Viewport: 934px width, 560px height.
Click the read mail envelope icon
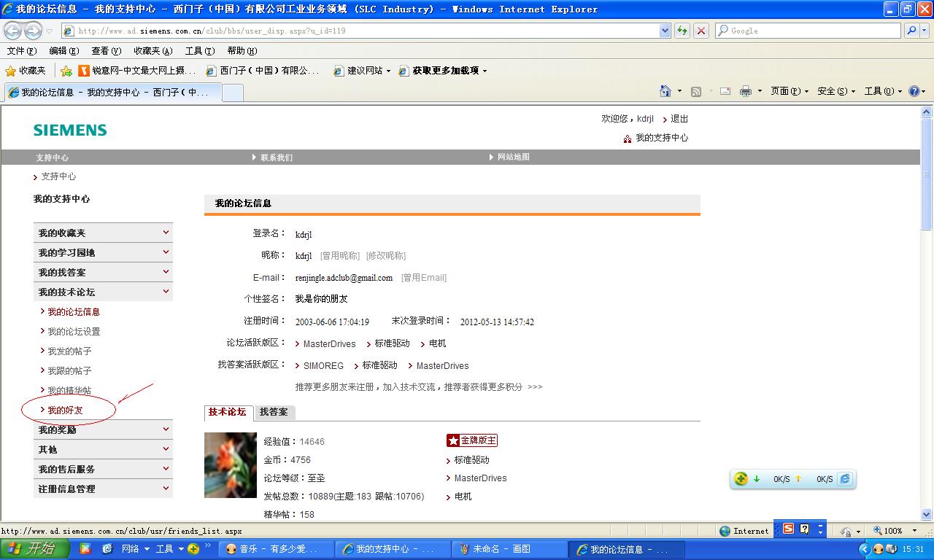tap(725, 91)
